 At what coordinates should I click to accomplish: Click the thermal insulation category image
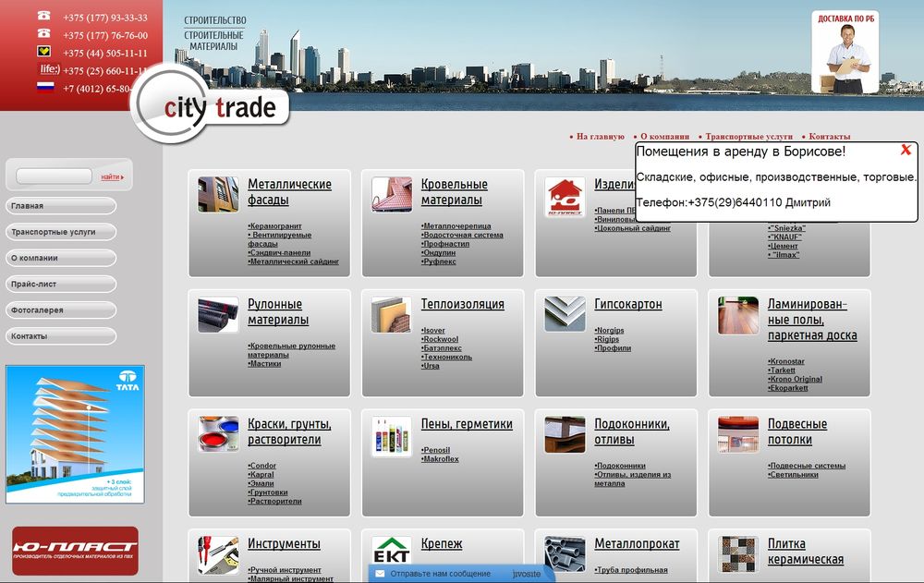[x=392, y=315]
